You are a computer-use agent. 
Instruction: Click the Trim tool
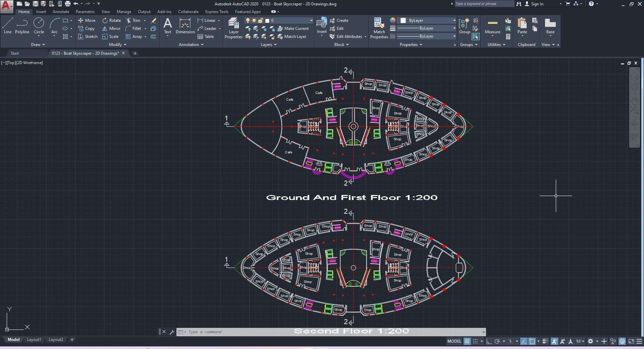133,20
